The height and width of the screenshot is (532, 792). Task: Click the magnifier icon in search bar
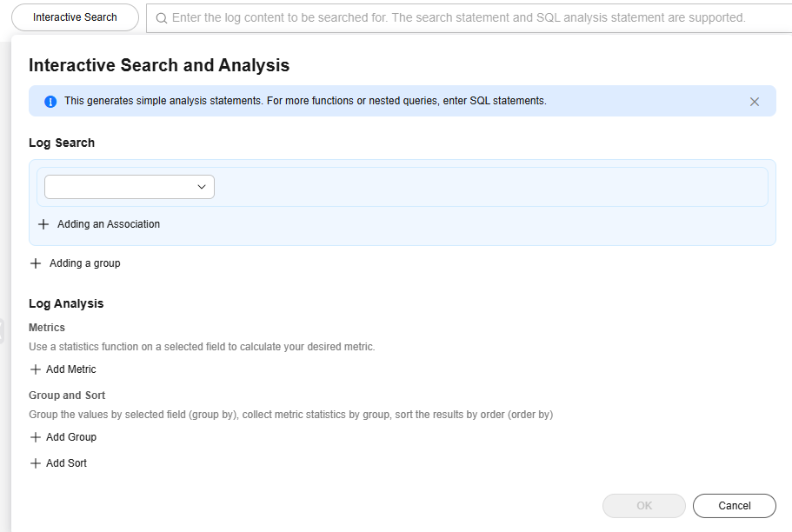pos(162,17)
